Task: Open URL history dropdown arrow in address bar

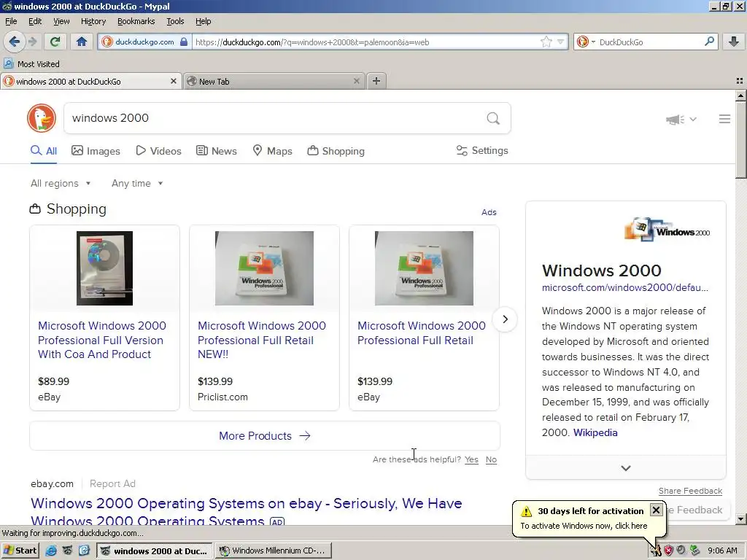Action: (561, 42)
